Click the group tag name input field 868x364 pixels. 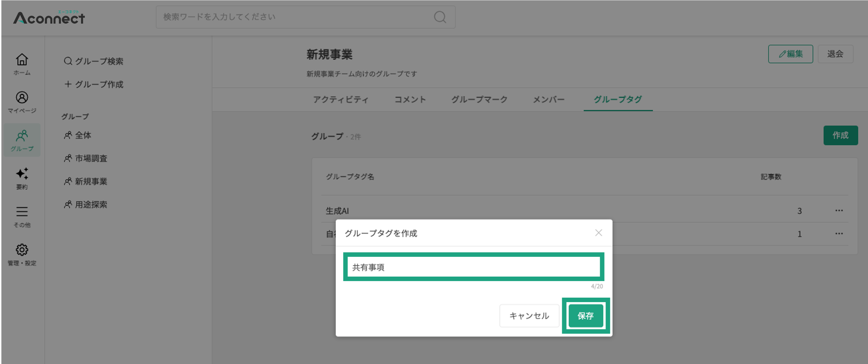(x=474, y=267)
